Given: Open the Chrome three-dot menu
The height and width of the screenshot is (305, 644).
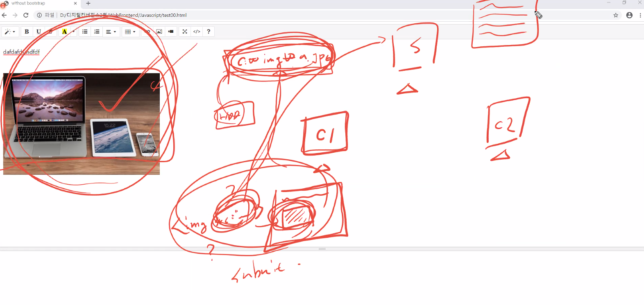Looking at the screenshot, I should click(640, 15).
